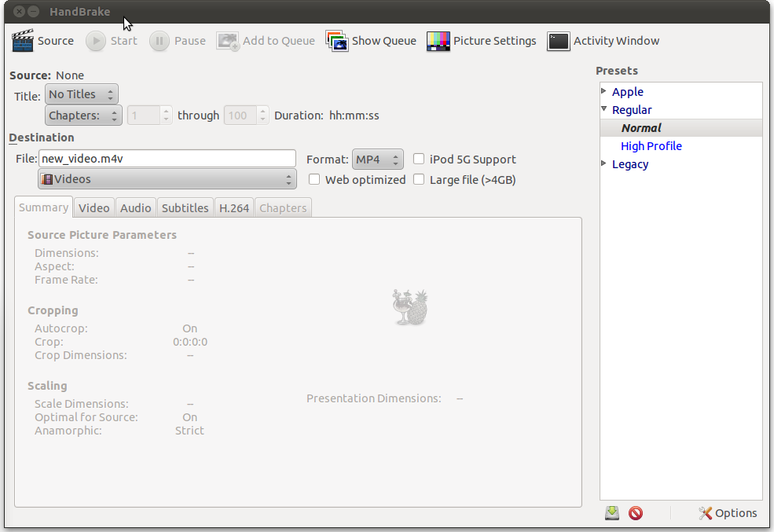774x532 pixels.
Task: Enable Large file (>4GB) checkbox
Action: coord(419,179)
